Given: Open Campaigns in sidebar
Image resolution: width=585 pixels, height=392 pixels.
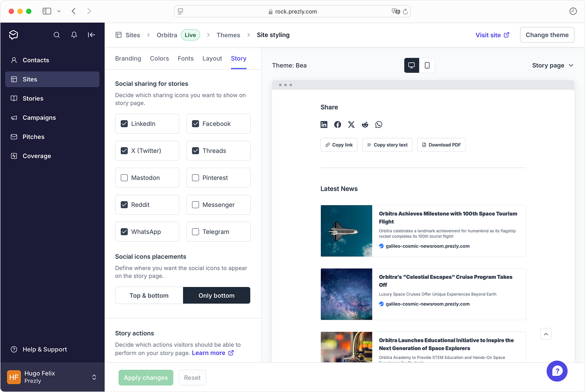Looking at the screenshot, I should 52,118.
